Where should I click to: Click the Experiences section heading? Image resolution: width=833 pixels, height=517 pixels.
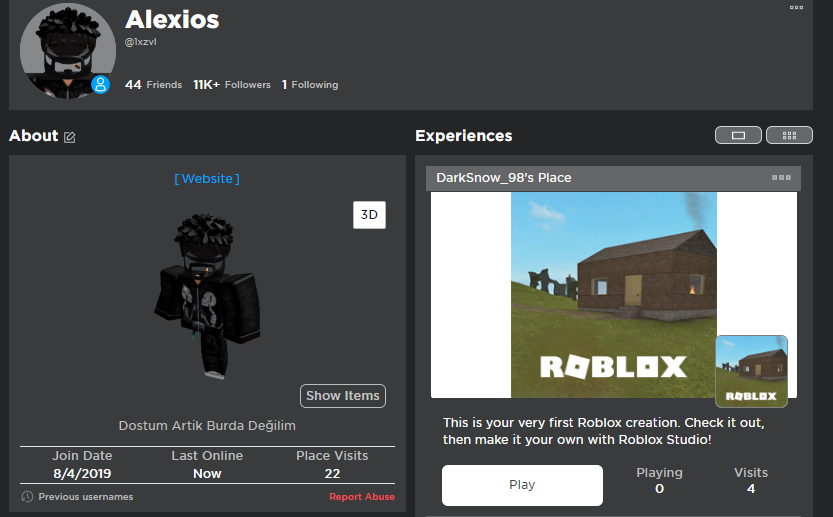pyautogui.click(x=464, y=135)
